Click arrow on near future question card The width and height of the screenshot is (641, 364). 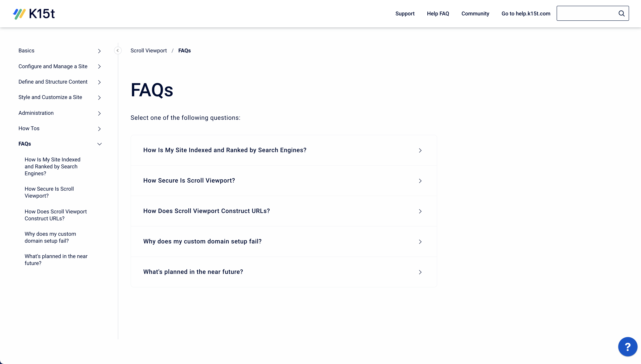(x=420, y=272)
